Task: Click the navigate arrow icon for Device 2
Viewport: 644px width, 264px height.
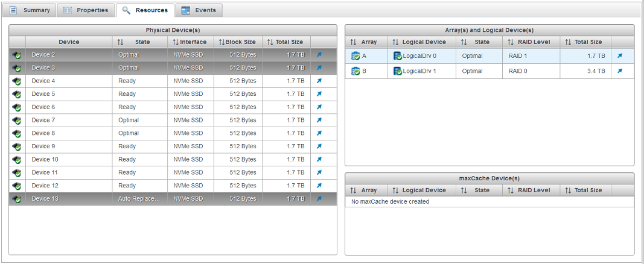Action: 319,54
